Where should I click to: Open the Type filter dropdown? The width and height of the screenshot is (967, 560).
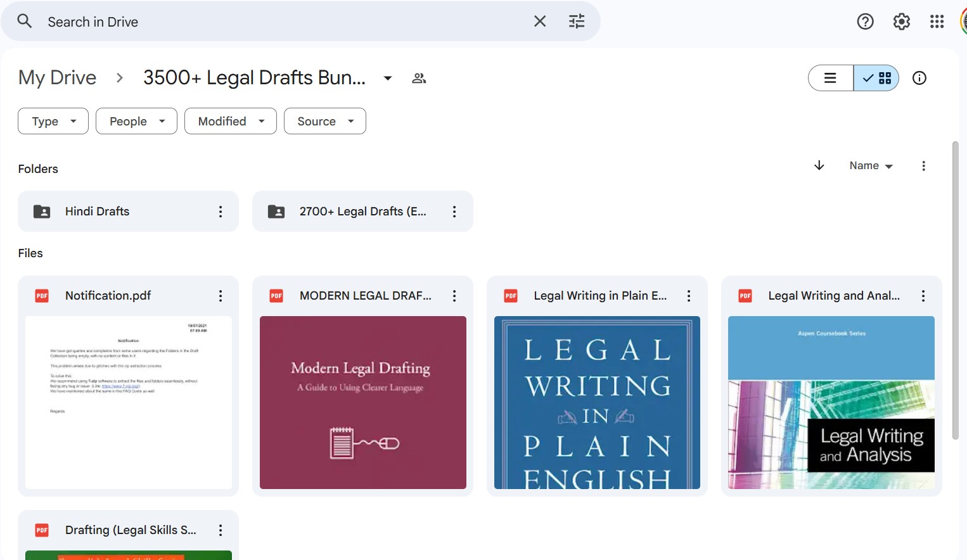click(x=53, y=121)
